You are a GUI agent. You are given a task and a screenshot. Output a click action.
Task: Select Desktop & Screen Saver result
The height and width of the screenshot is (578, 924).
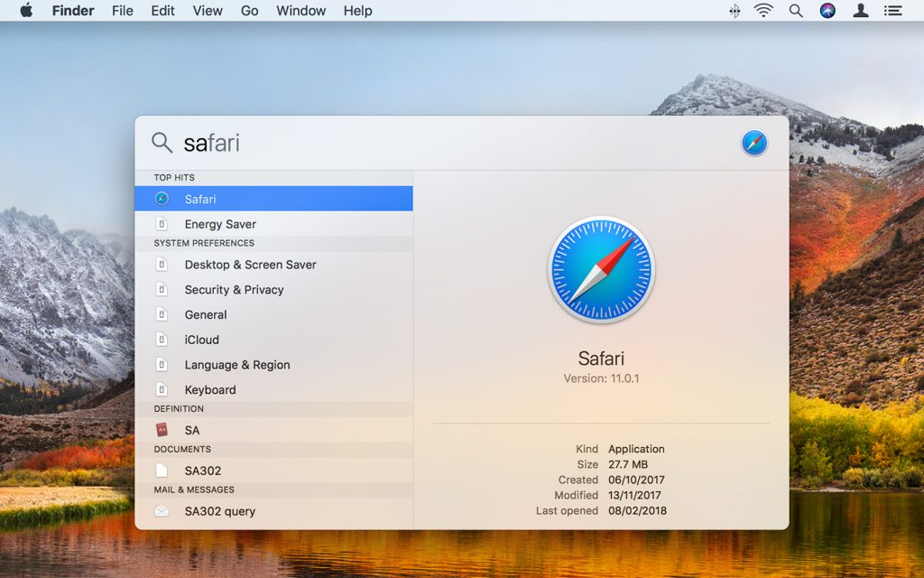(x=273, y=265)
